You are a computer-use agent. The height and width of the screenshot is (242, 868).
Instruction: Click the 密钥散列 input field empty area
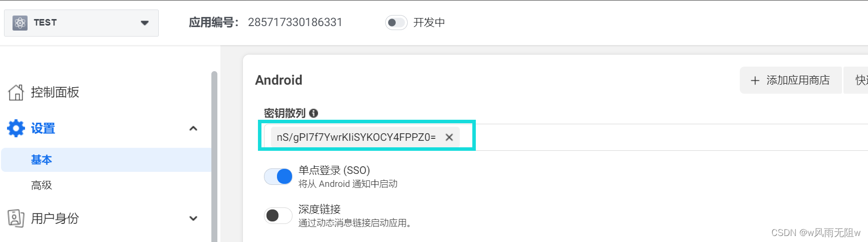click(666, 137)
